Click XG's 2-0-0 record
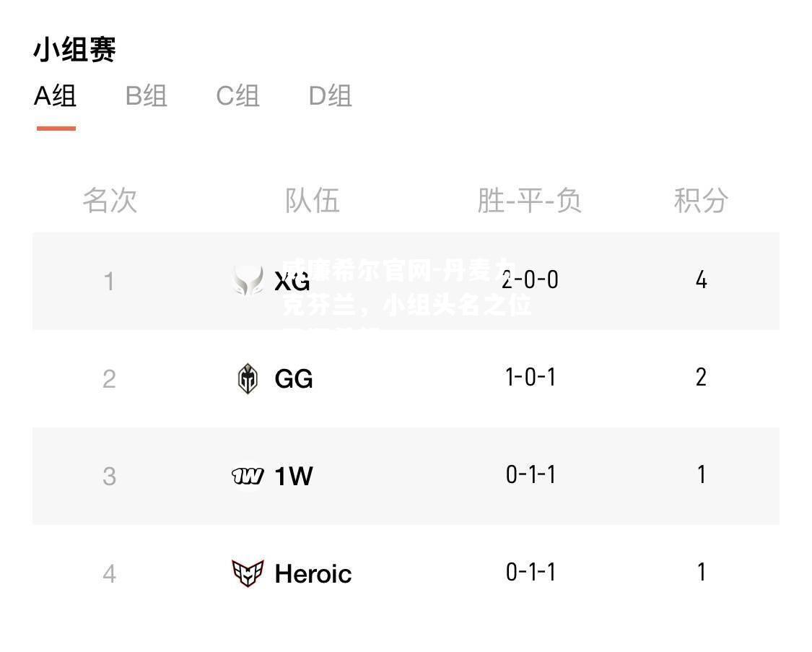This screenshot has width=812, height=652. pos(531,279)
